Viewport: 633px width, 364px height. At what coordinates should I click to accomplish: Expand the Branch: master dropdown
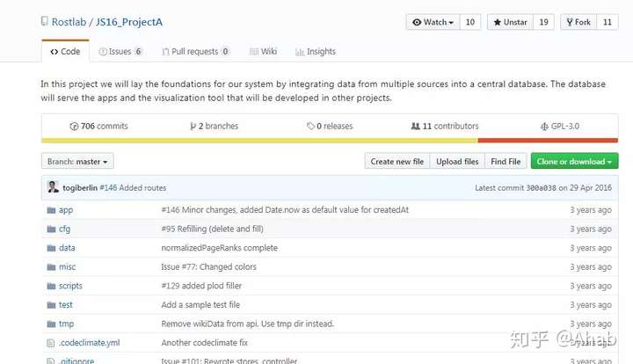77,161
